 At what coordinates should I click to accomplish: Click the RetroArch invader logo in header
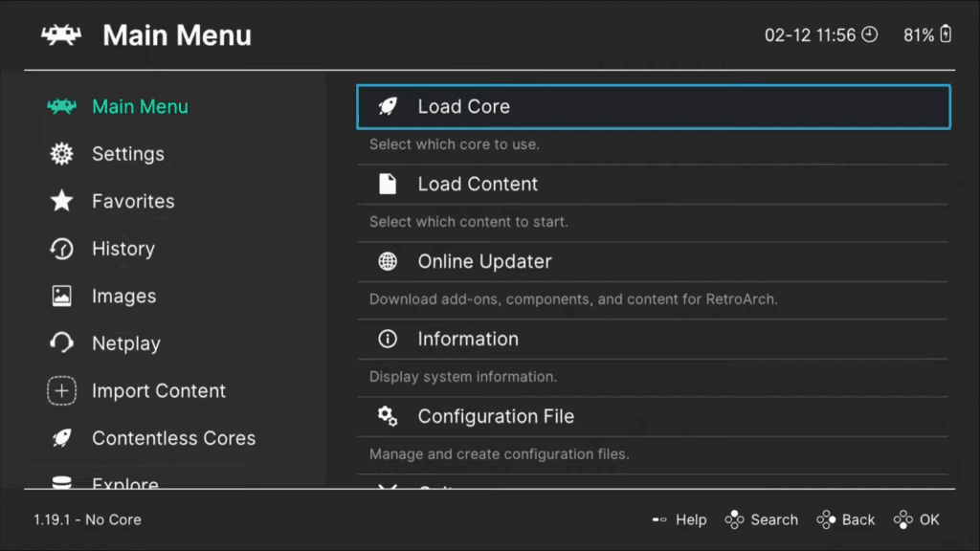(61, 35)
